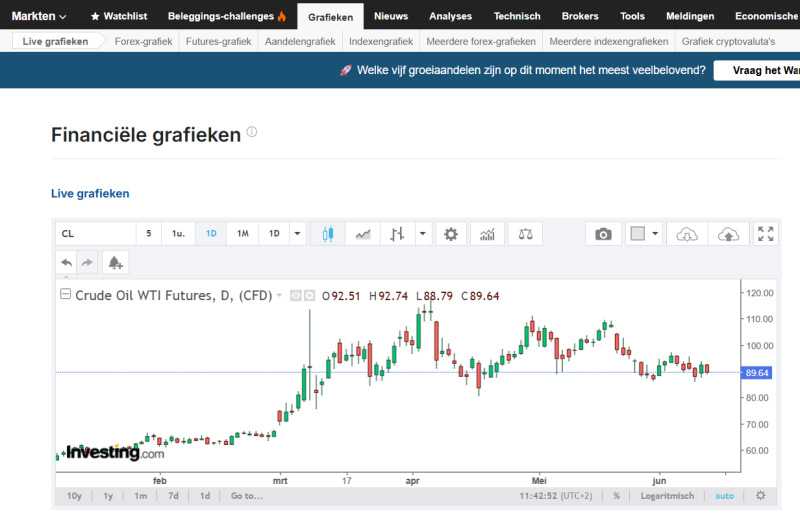Open Indexengrafiek submenu link

(381, 41)
